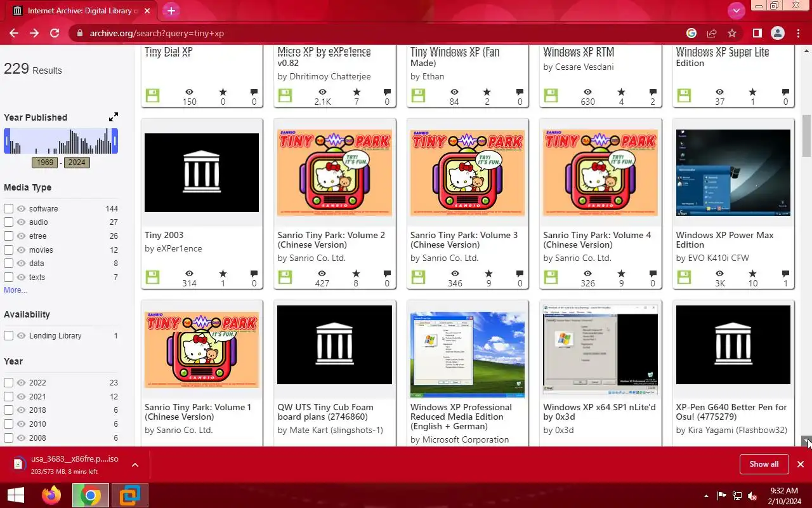Open XP-Pen G640 Better Pen for Osu link

click(731, 412)
